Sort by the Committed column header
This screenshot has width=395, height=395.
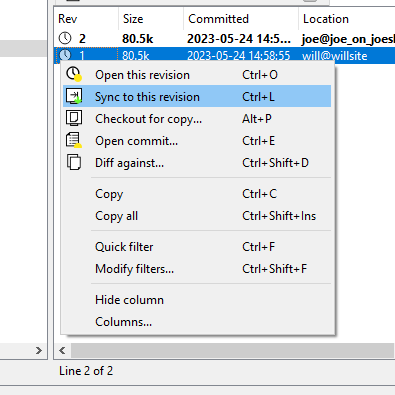(x=241, y=19)
